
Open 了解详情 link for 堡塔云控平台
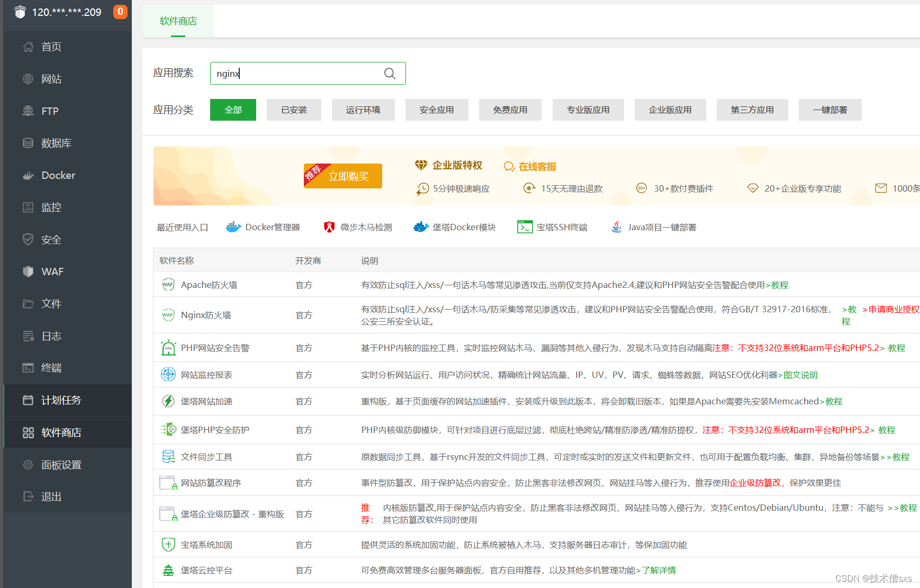pyautogui.click(x=659, y=571)
